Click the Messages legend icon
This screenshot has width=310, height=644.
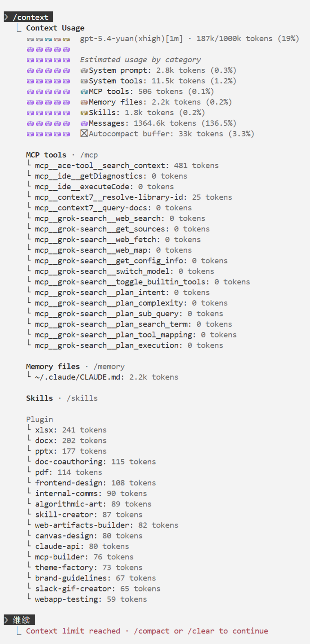point(84,123)
